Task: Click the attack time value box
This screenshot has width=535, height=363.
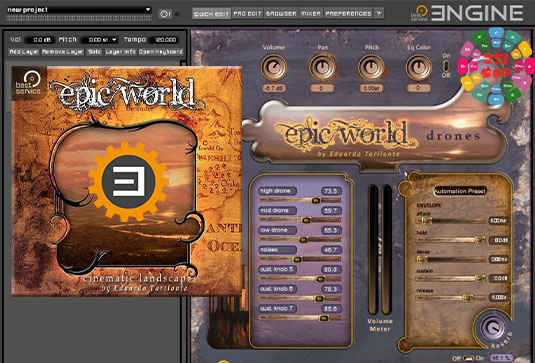Action: (x=498, y=221)
